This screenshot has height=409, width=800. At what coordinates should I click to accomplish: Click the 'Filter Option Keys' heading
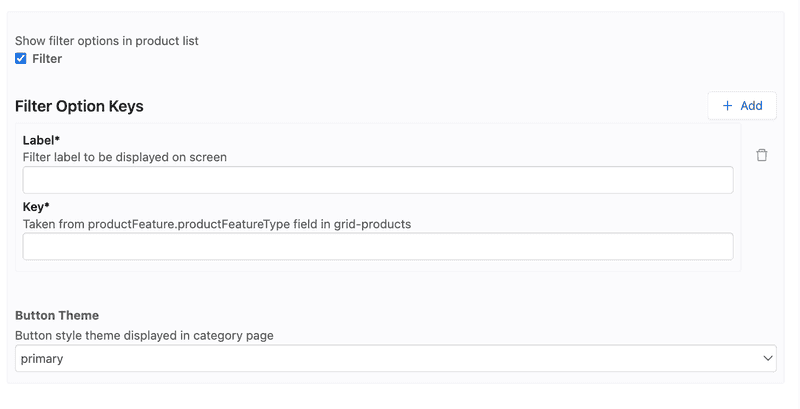[x=79, y=106]
